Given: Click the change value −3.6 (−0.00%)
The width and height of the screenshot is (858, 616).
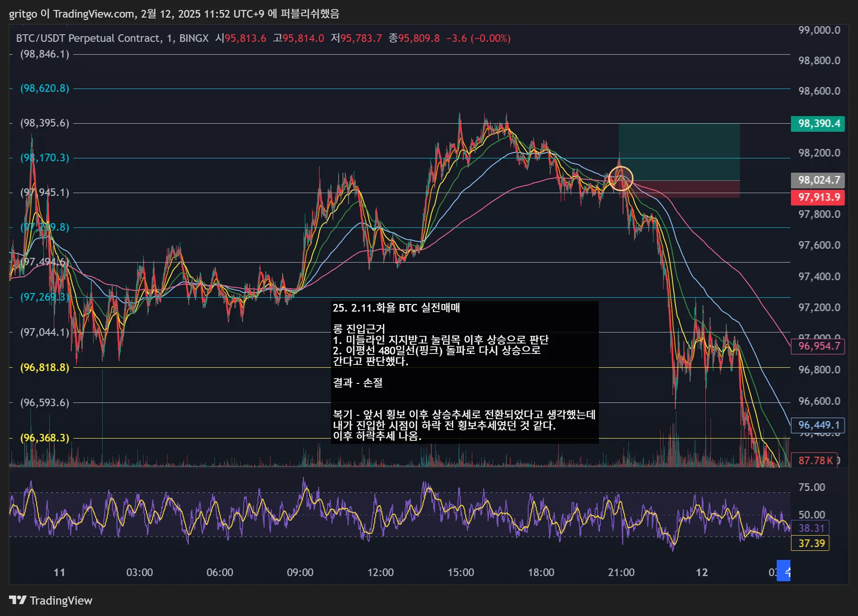Looking at the screenshot, I should (x=478, y=38).
